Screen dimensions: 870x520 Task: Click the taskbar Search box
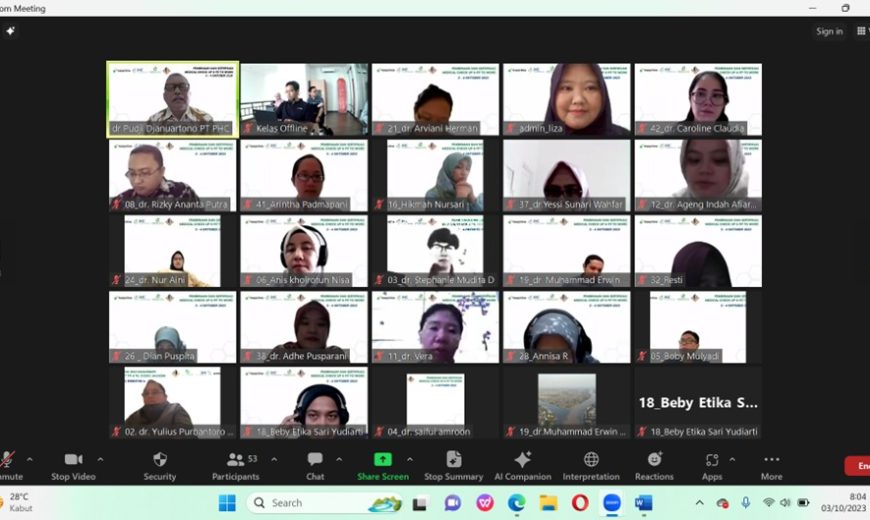(325, 503)
